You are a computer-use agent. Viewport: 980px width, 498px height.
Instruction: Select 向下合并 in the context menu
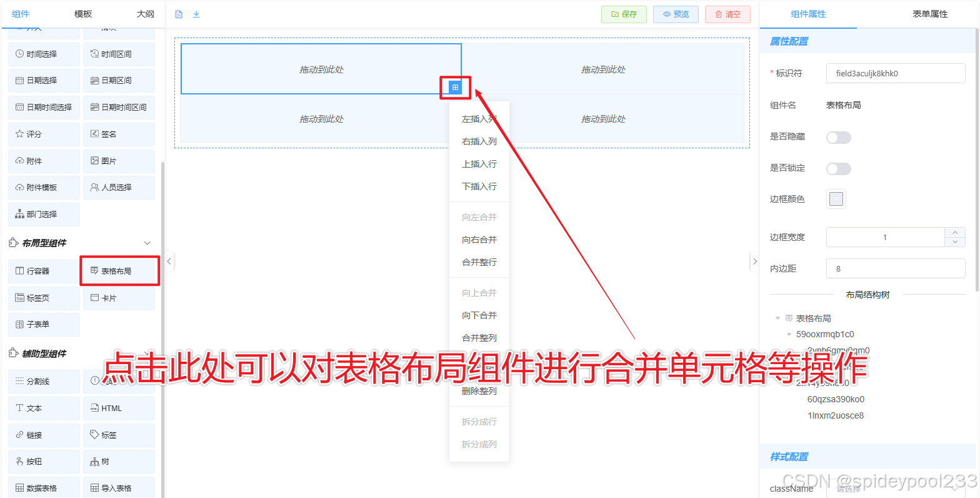tap(479, 315)
